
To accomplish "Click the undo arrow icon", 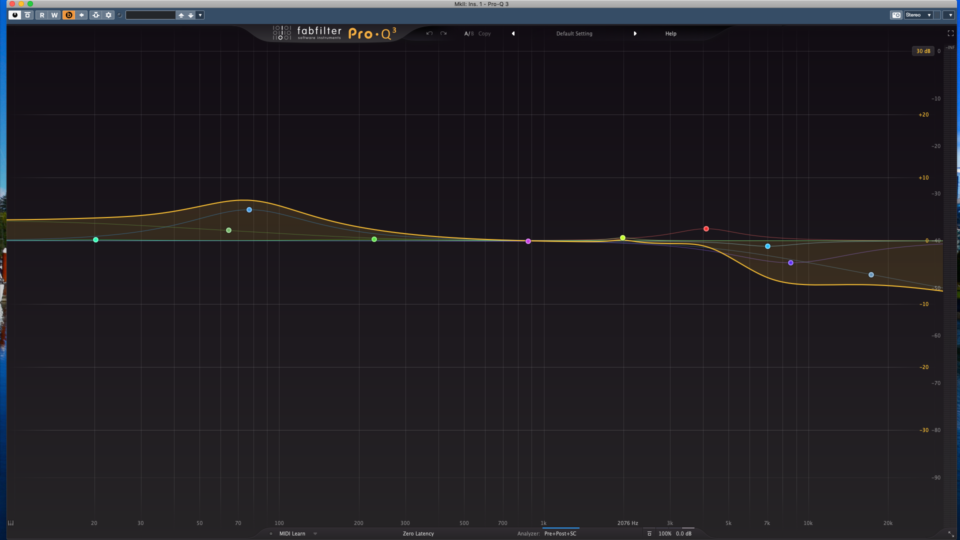I will point(430,34).
